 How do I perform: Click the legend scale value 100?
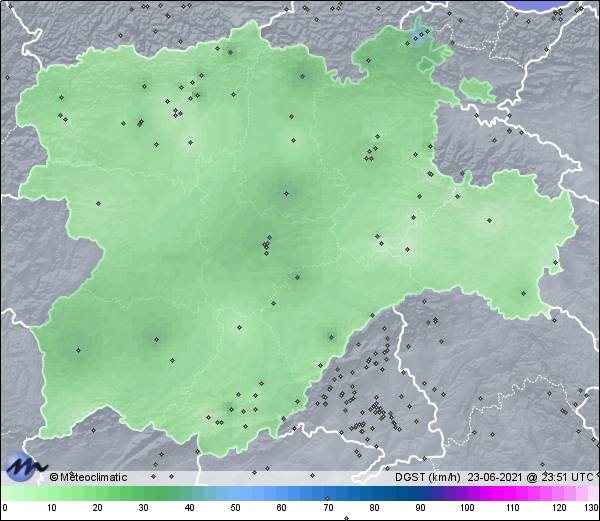click(467, 508)
